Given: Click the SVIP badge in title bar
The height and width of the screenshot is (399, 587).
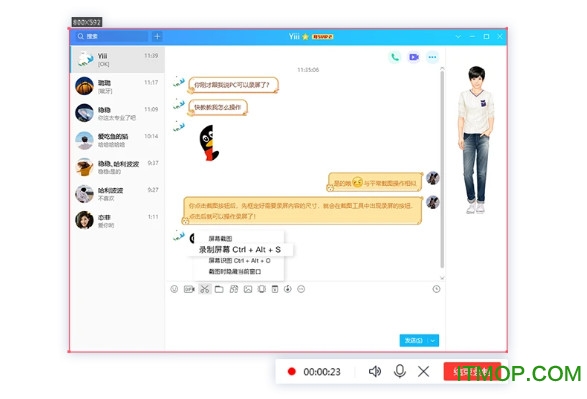Looking at the screenshot, I should 322,37.
